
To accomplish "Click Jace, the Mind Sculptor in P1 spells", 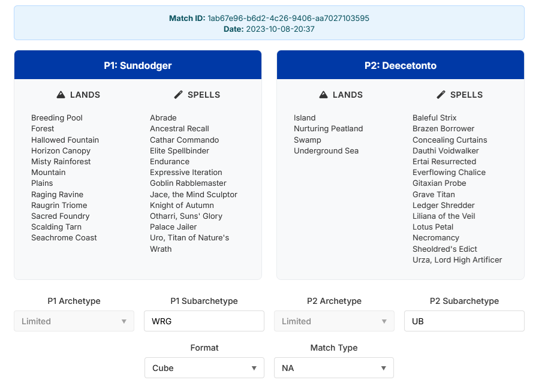I will pos(194,194).
